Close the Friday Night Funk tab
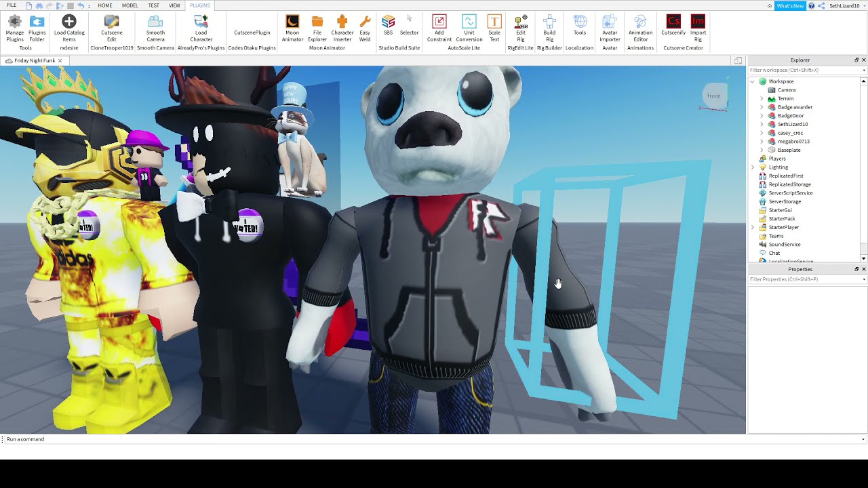The width and height of the screenshot is (868, 488). click(60, 60)
